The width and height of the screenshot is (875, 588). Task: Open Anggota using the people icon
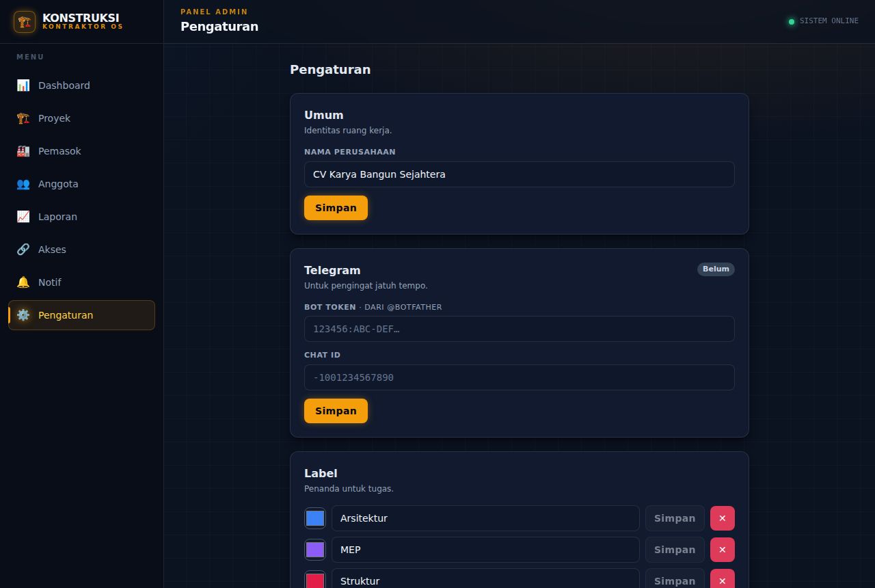point(23,184)
